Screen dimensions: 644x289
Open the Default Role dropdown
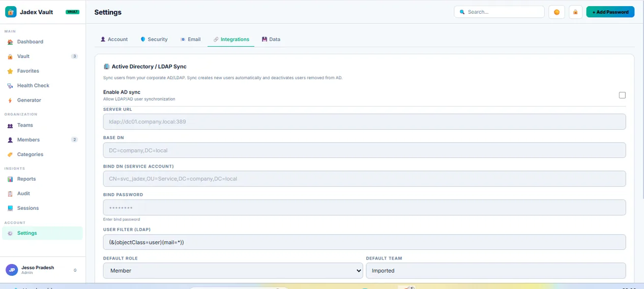(233, 271)
